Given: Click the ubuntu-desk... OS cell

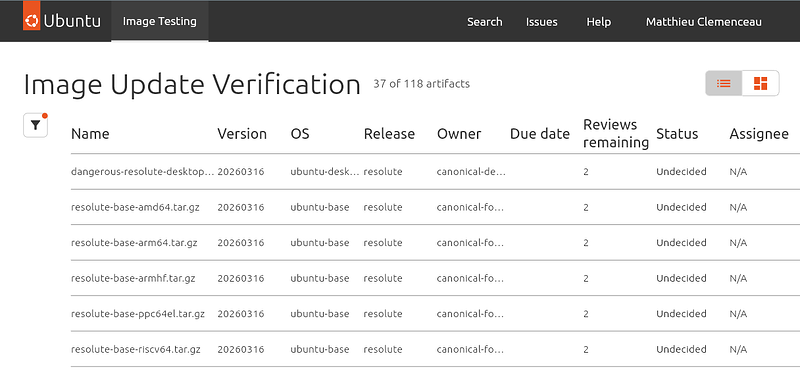Looking at the screenshot, I should (324, 171).
